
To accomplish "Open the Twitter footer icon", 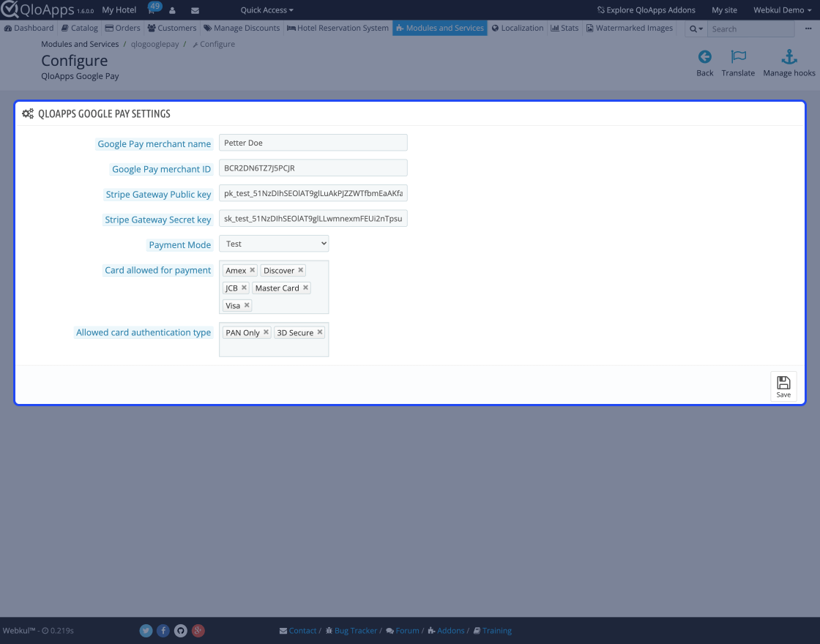I will coord(146,630).
